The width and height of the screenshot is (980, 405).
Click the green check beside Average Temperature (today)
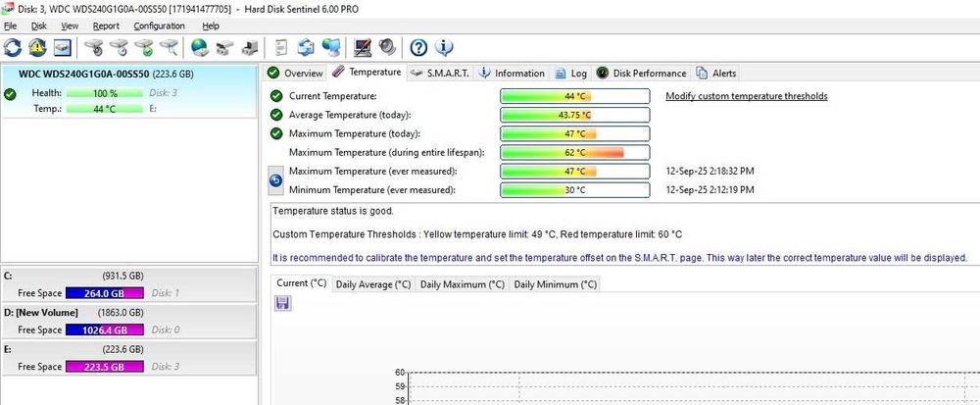click(275, 115)
